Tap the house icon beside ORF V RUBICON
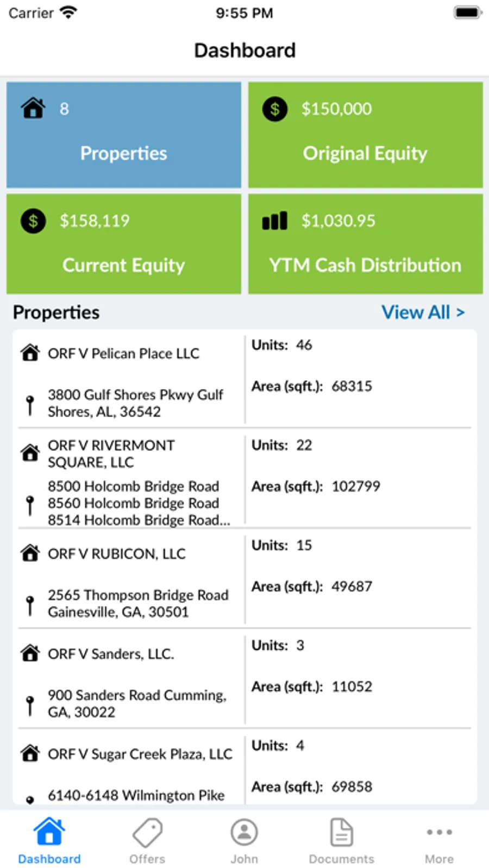 [x=30, y=553]
